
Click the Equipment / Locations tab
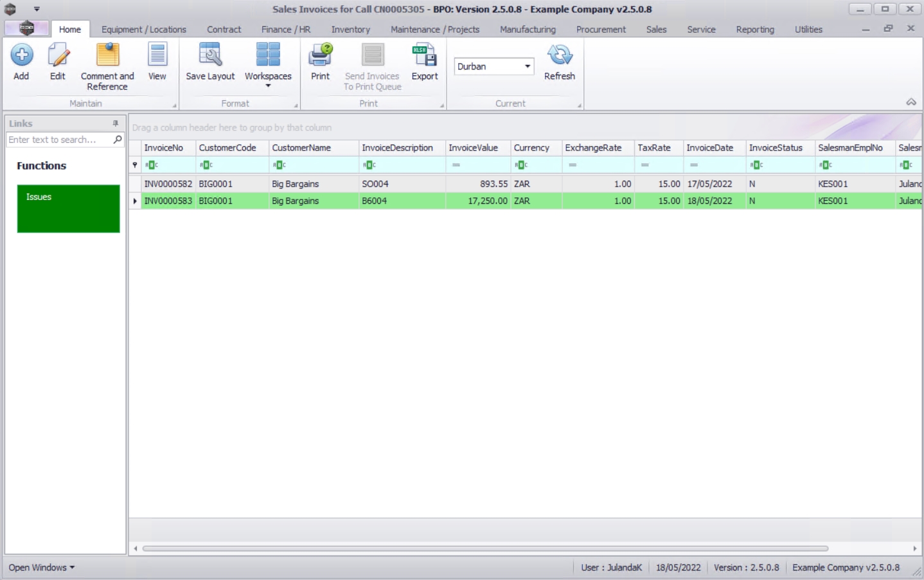(x=144, y=30)
